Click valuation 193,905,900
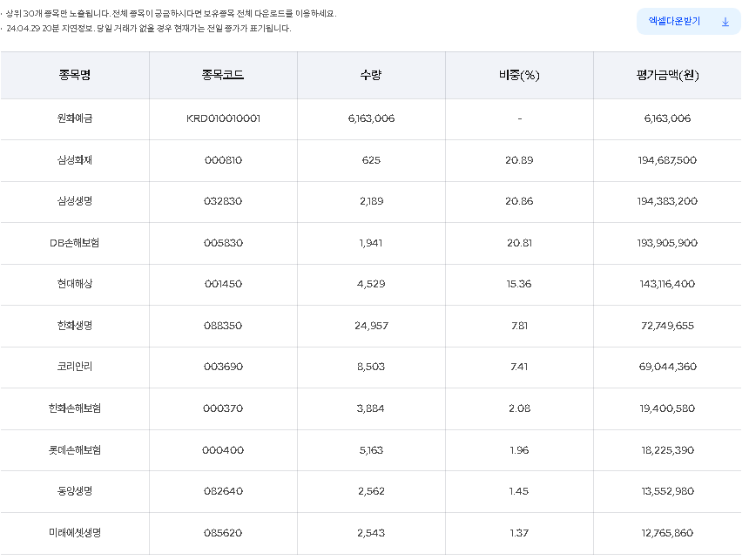Viewport: 749px width, 560px height. coord(667,243)
